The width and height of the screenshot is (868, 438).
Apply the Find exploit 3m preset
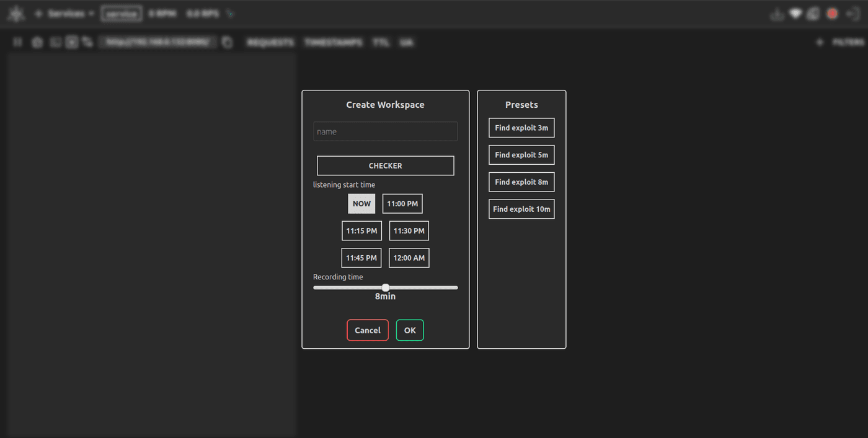[x=521, y=128]
